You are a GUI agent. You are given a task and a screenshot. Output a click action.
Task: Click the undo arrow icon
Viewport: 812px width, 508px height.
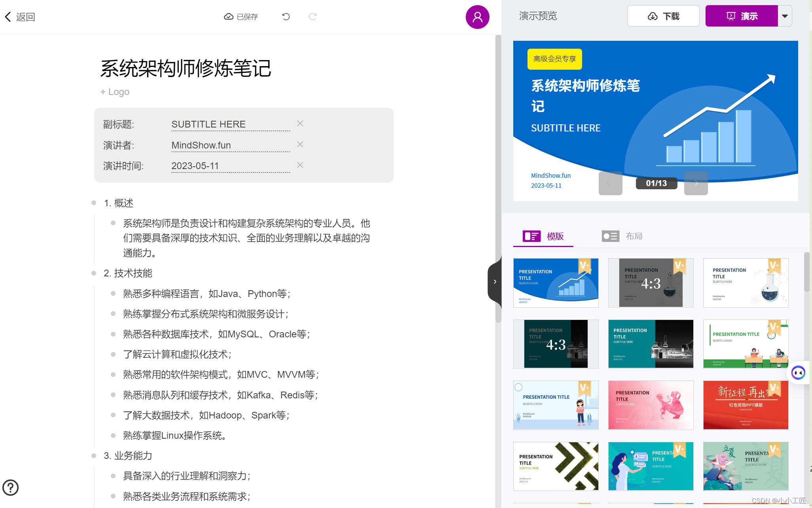[x=286, y=17]
